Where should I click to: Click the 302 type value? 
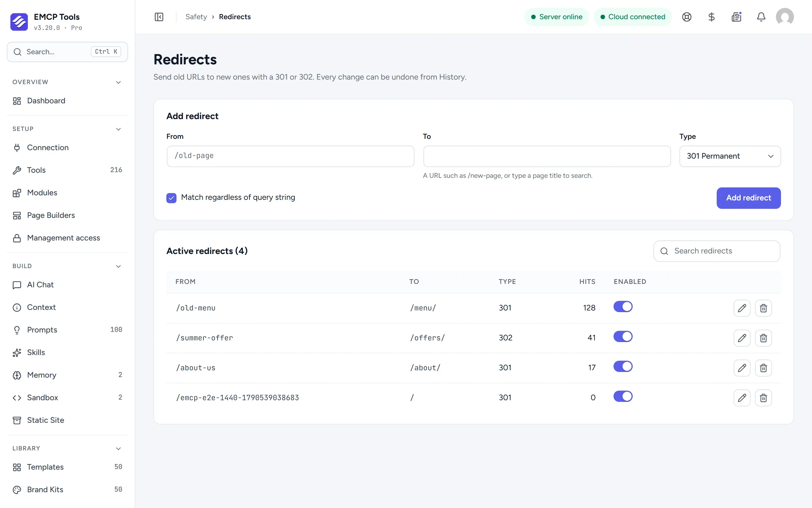pos(505,338)
